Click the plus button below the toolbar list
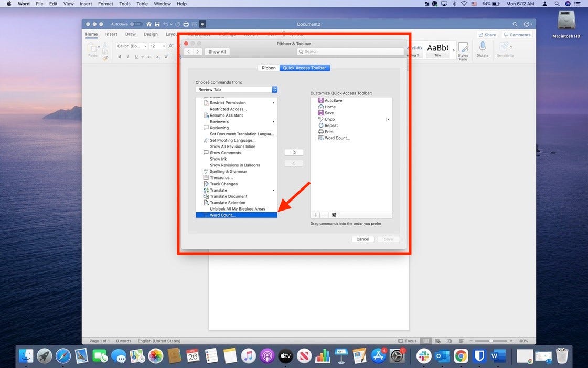The width and height of the screenshot is (588, 368). pos(315,215)
